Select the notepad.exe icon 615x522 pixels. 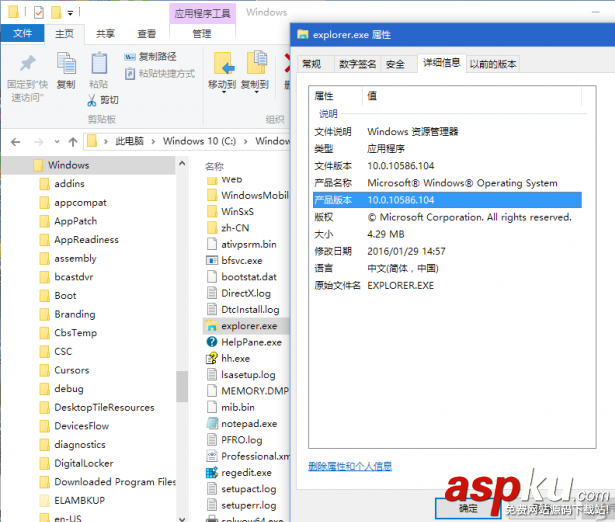click(212, 424)
